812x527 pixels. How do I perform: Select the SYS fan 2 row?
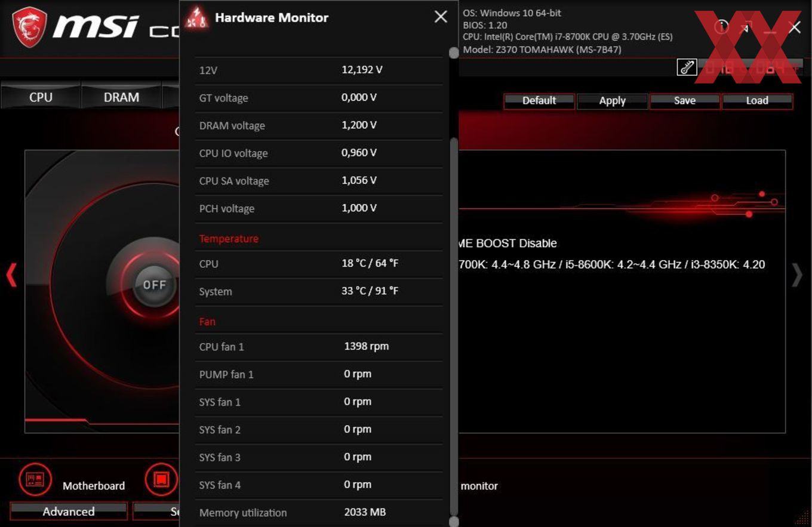click(x=319, y=430)
